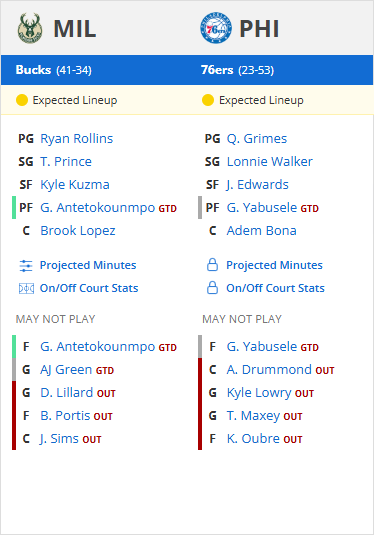Click the yellow Expected Lineup dot for Bucks

(x=22, y=100)
